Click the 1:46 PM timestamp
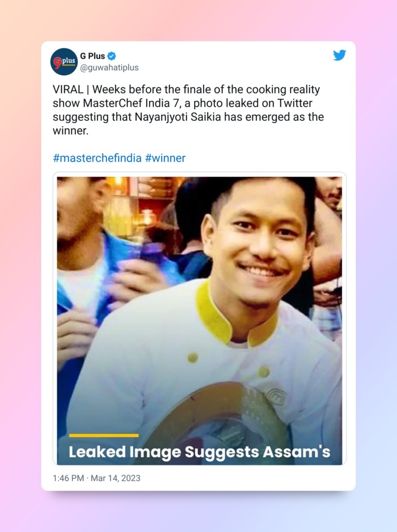The height and width of the screenshot is (532, 397). tap(68, 478)
